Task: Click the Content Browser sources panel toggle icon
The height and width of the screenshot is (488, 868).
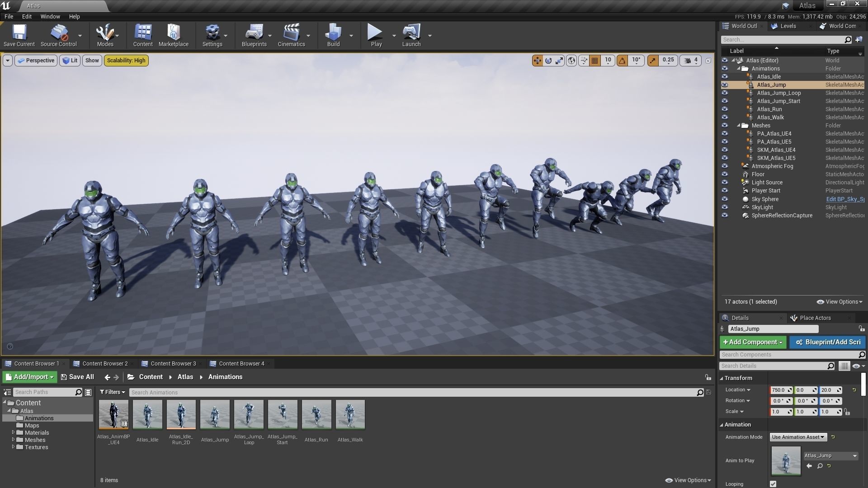Action: tap(7, 392)
